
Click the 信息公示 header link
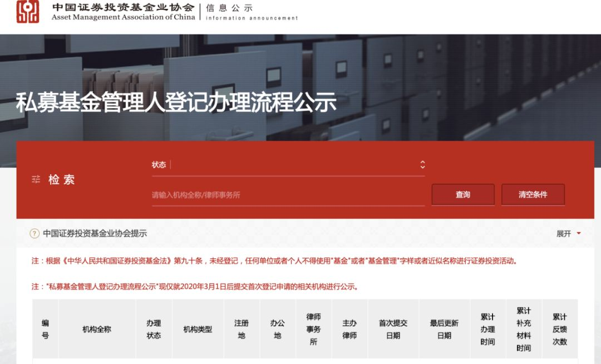(229, 8)
